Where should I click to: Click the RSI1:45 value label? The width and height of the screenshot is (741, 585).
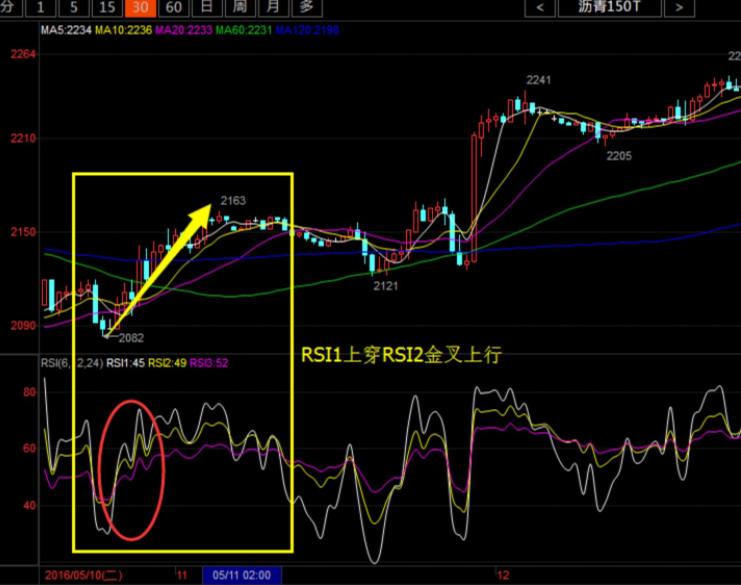tap(125, 363)
